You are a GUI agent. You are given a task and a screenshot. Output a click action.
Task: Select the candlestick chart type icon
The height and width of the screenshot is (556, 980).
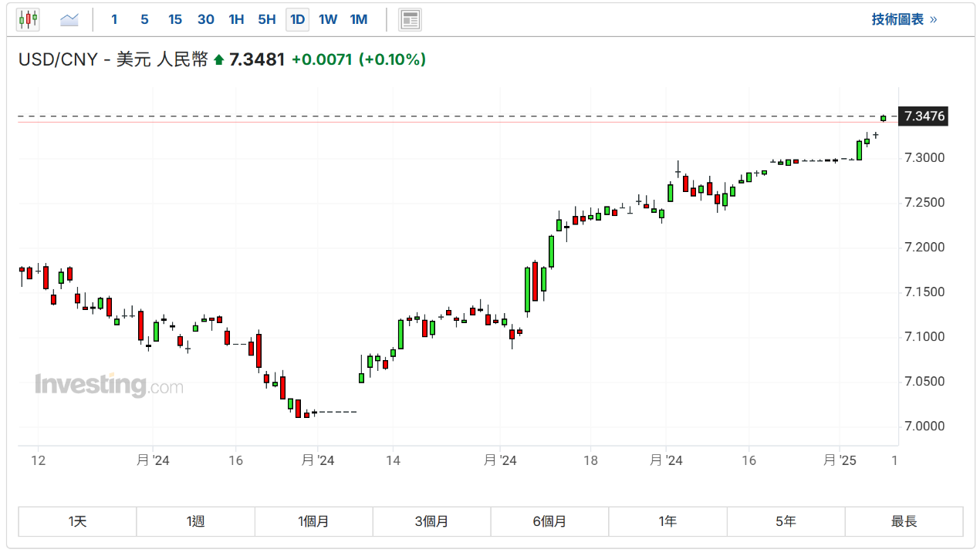point(28,19)
